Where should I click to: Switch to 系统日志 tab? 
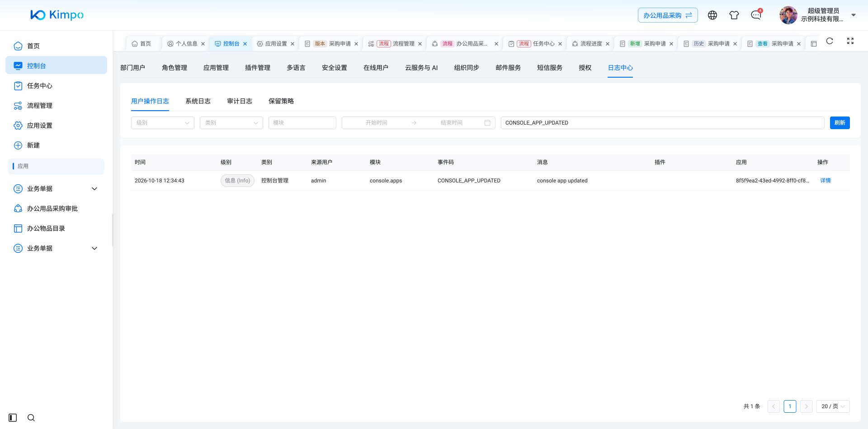[x=198, y=101]
